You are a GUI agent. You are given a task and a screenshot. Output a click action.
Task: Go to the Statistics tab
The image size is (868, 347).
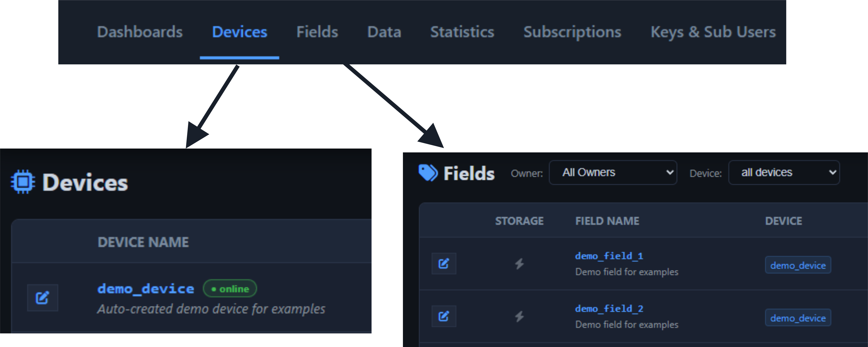(x=462, y=32)
